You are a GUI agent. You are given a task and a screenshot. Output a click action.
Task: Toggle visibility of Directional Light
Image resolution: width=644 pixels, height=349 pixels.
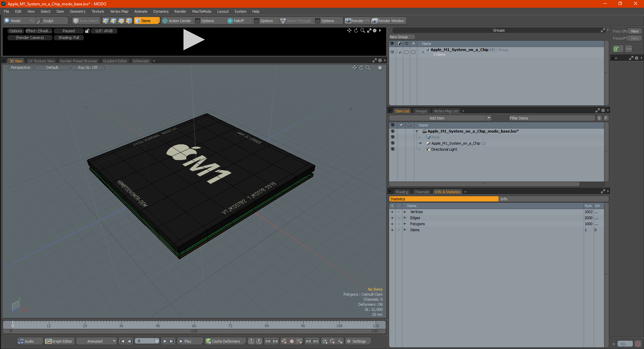pos(392,149)
